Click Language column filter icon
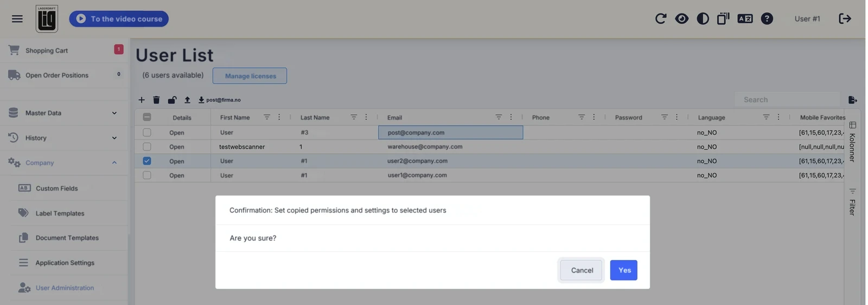Screen dimensions: 868x305 (x=766, y=117)
